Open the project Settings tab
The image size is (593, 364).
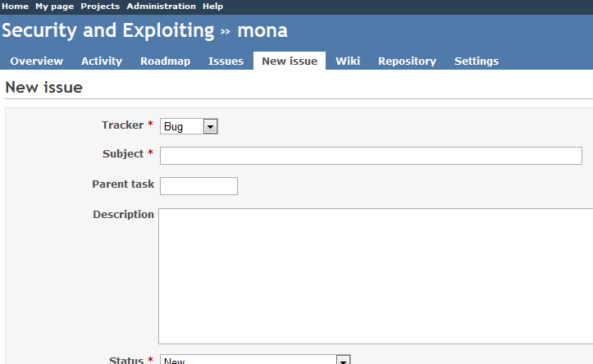(x=477, y=61)
